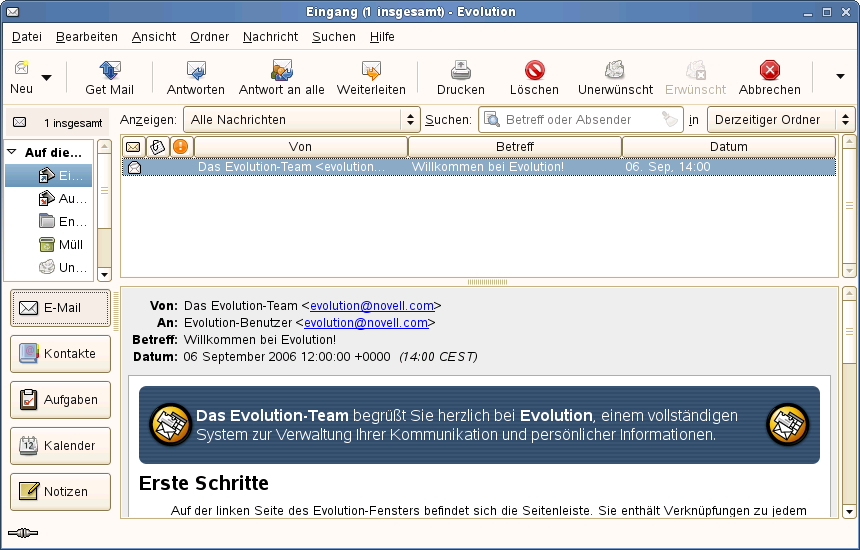Click the right Evolution logo in banner
Viewport: 860px width, 550px height.
[788, 424]
